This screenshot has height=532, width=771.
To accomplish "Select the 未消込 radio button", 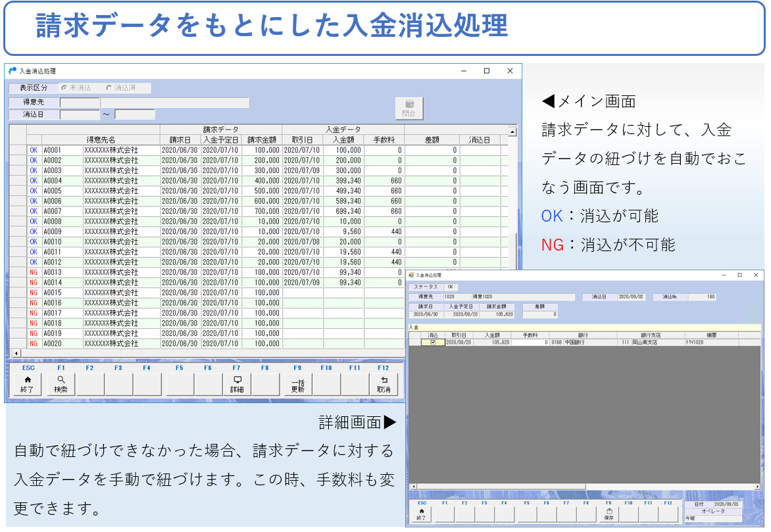I will pyautogui.click(x=64, y=87).
